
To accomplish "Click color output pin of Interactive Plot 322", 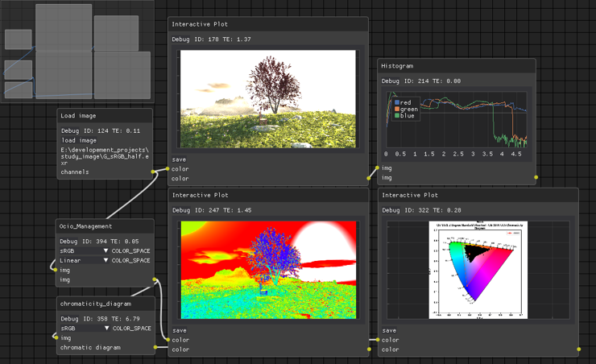I will coord(578,350).
